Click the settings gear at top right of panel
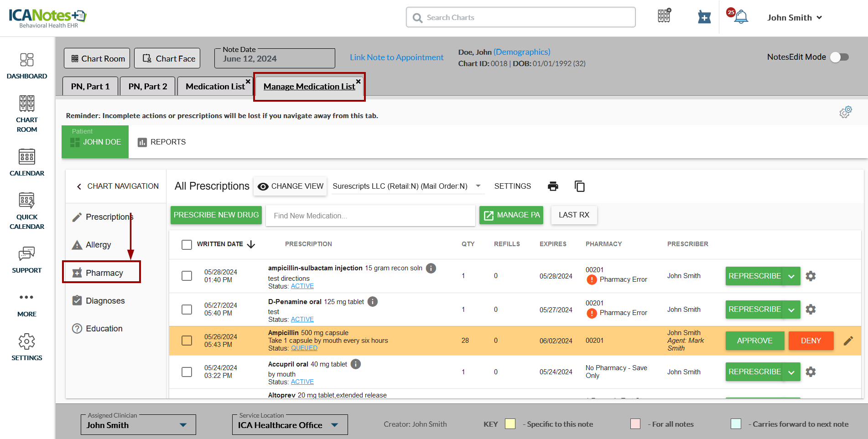This screenshot has width=868, height=439. tap(845, 112)
